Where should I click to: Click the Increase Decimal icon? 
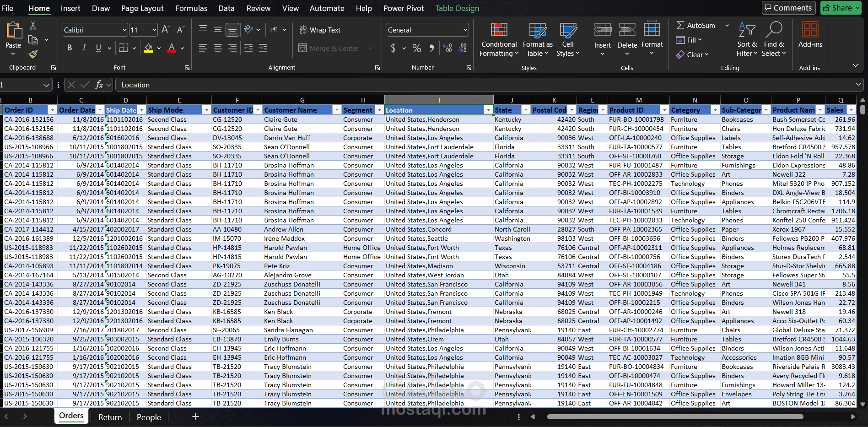447,48
